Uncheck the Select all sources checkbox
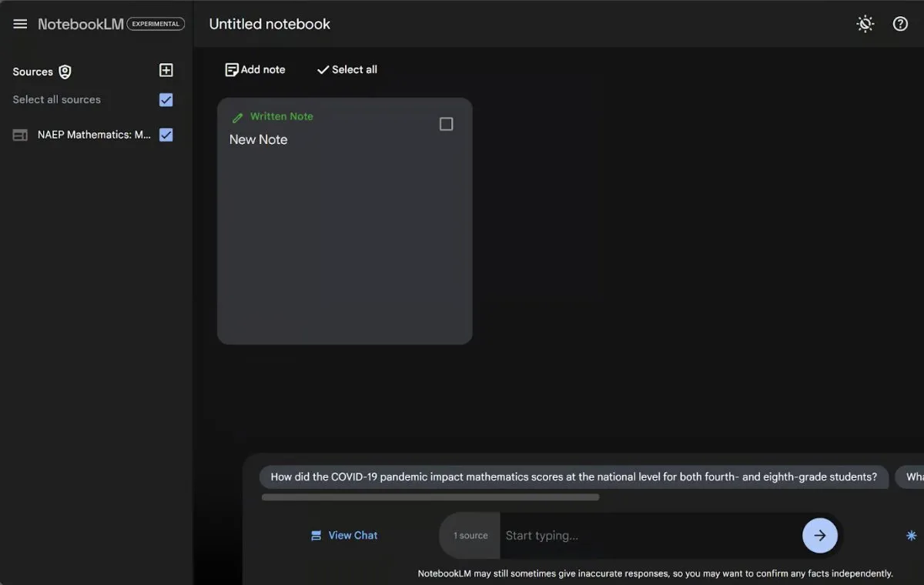924x585 pixels. [x=166, y=100]
